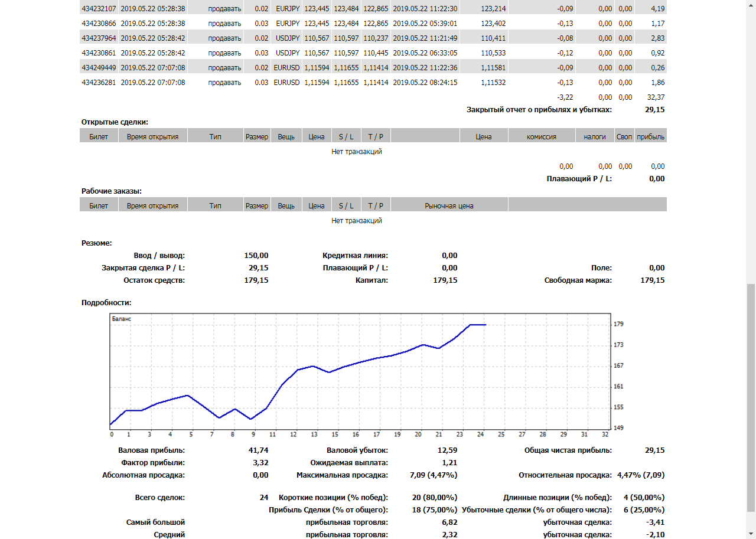Viewport: 756px width, 539px height.
Task: Click largest profit trade value 6,82
Action: 449,522
